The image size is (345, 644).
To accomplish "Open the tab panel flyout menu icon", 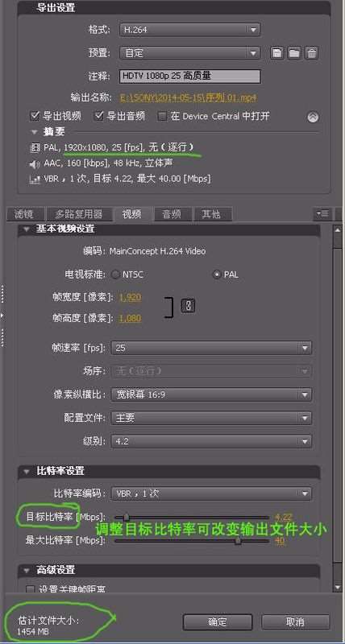I will 322,213.
